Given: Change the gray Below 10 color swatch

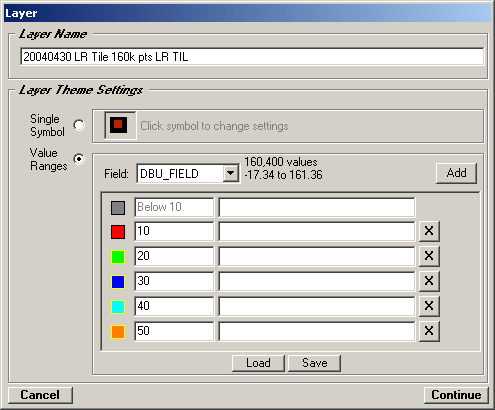Looking at the screenshot, I should (118, 207).
